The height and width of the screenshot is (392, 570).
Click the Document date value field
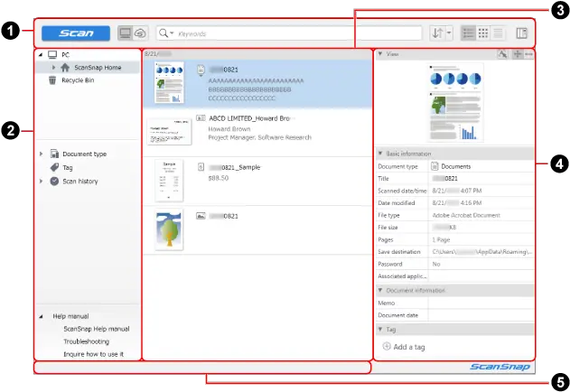481,315
